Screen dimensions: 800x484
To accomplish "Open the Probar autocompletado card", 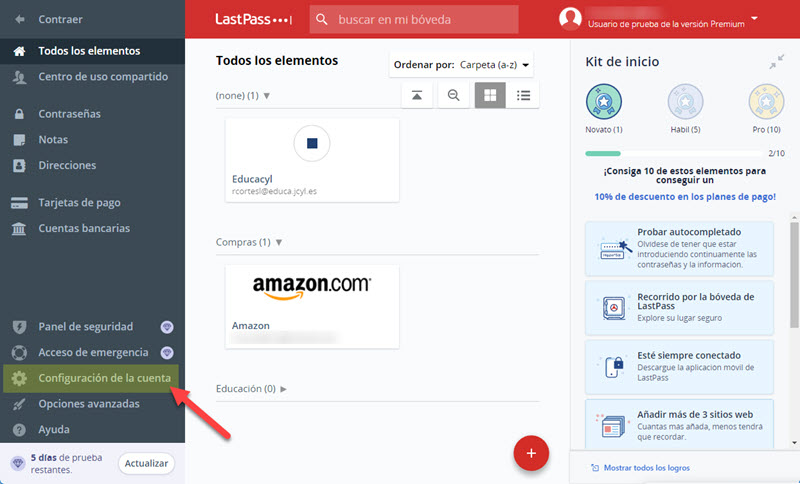I will click(x=679, y=248).
